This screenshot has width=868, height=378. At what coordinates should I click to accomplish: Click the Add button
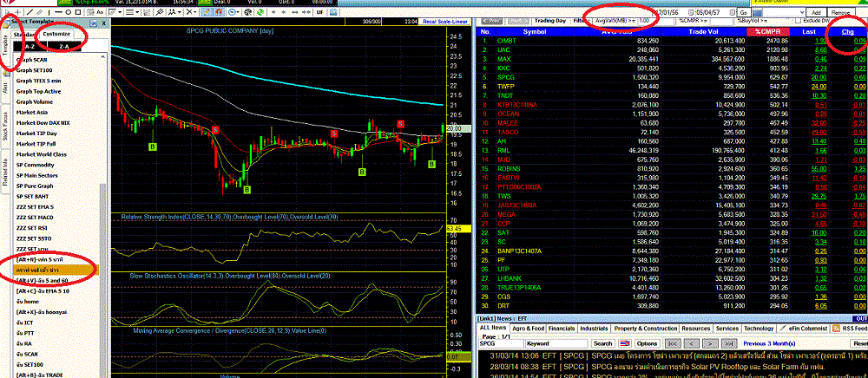[816, 12]
